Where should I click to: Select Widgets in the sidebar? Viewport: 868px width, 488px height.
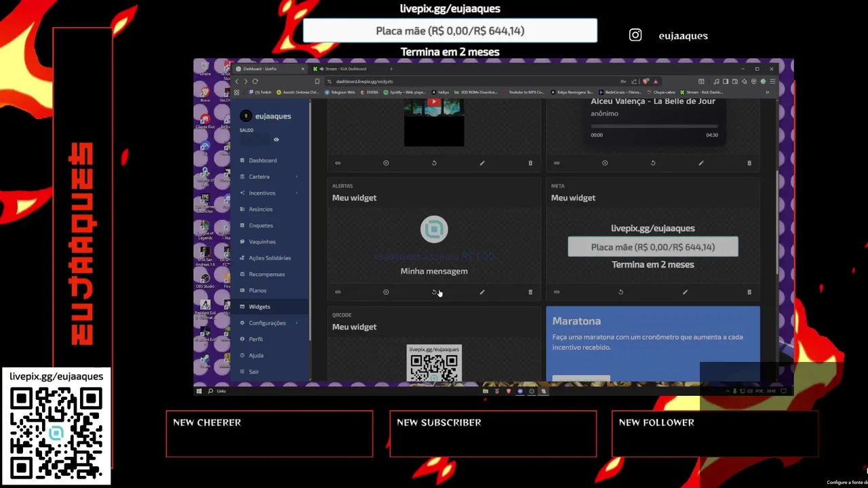pyautogui.click(x=271, y=307)
